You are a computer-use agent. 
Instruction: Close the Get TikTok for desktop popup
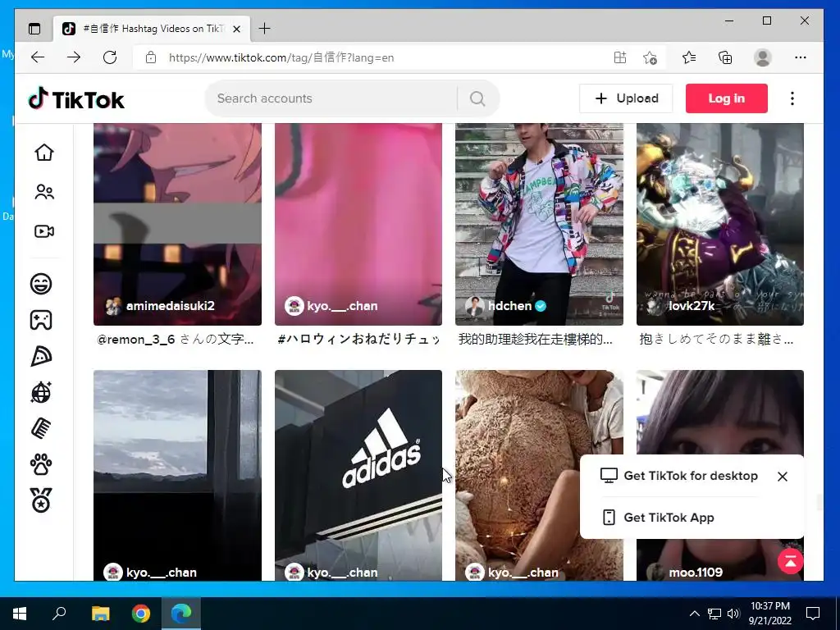[782, 477]
